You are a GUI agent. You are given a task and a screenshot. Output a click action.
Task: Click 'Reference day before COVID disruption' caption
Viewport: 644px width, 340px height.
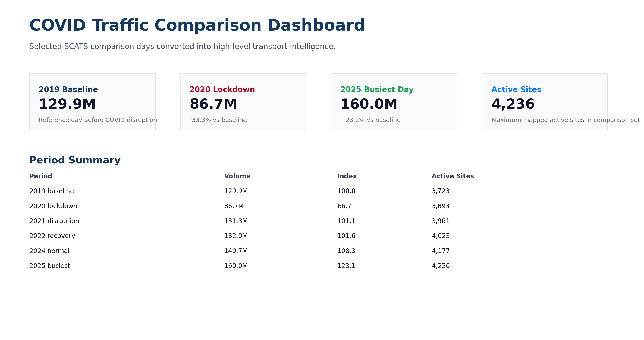(x=98, y=120)
